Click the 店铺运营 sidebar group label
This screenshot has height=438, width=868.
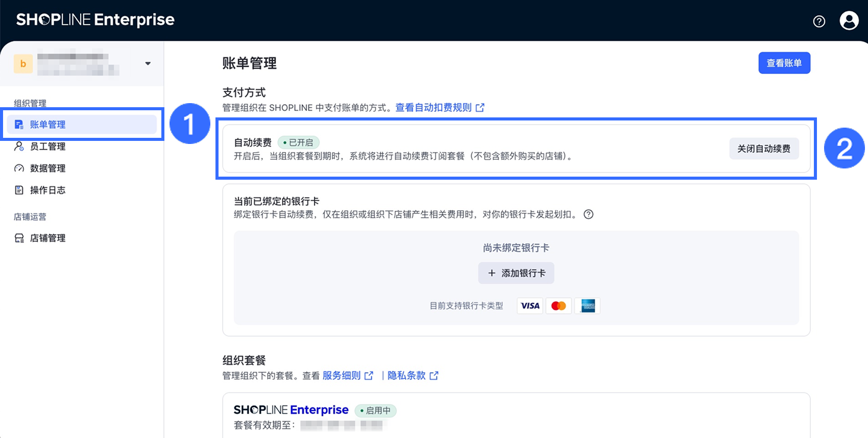point(30,217)
